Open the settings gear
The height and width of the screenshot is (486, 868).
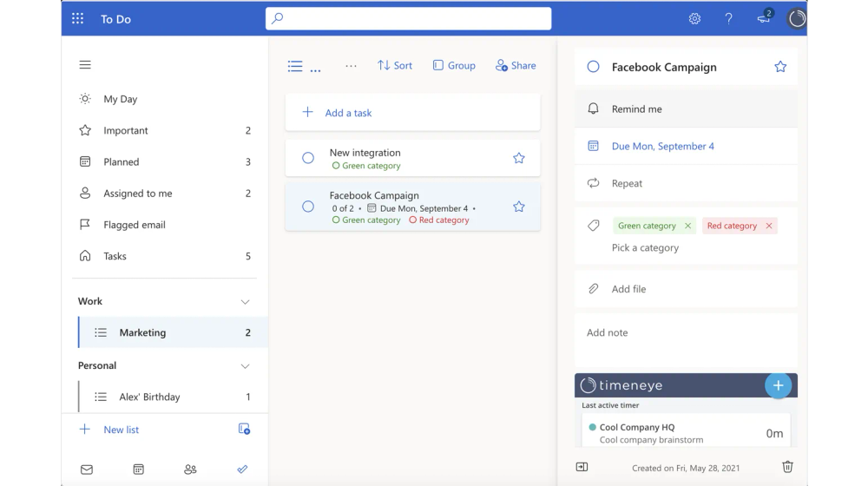click(x=694, y=19)
